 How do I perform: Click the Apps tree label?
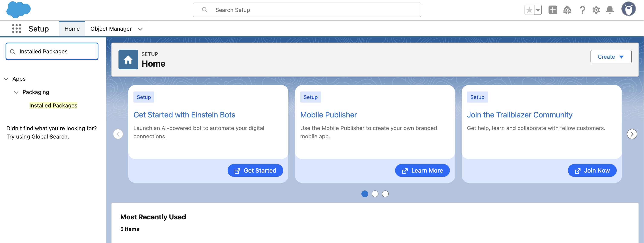(19, 79)
